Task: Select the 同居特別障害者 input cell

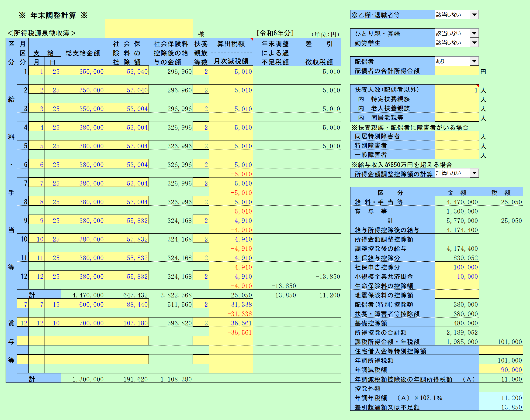Action: (457, 136)
